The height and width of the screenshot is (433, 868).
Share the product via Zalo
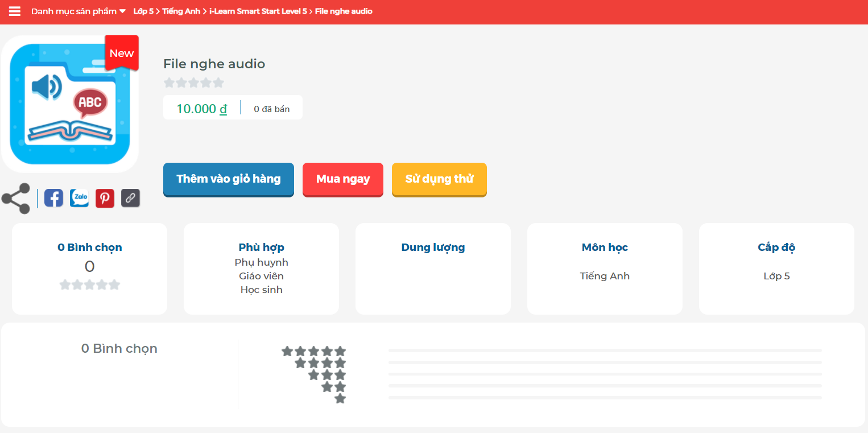pos(80,198)
